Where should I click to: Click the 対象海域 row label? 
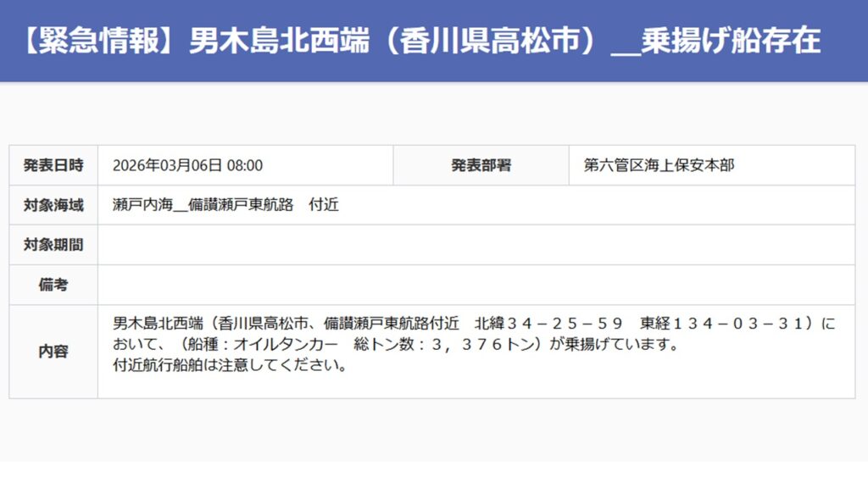(x=53, y=205)
